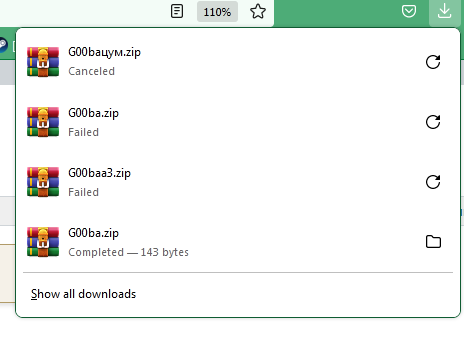Click 'Failed' status under G00baa3.zip
Screen dimensions: 464x360
pyautogui.click(x=83, y=192)
